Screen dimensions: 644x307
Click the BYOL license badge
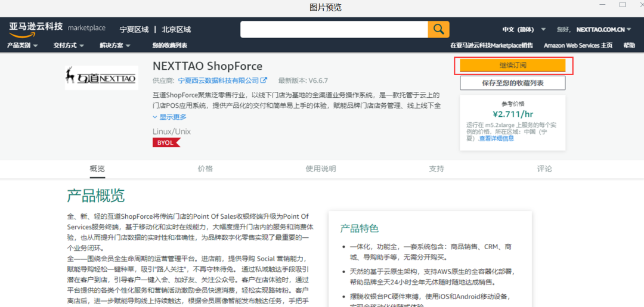166,142
